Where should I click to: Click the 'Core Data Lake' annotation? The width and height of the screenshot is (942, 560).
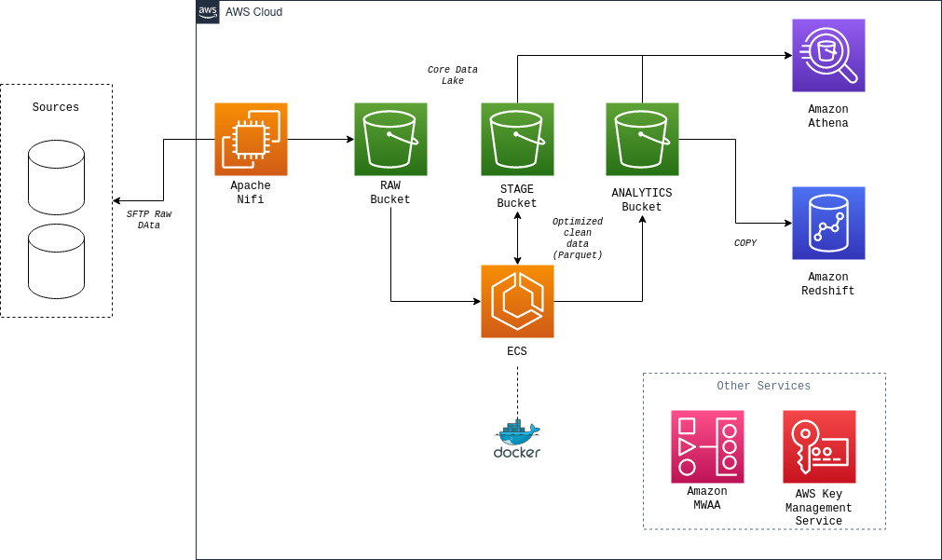(x=453, y=75)
